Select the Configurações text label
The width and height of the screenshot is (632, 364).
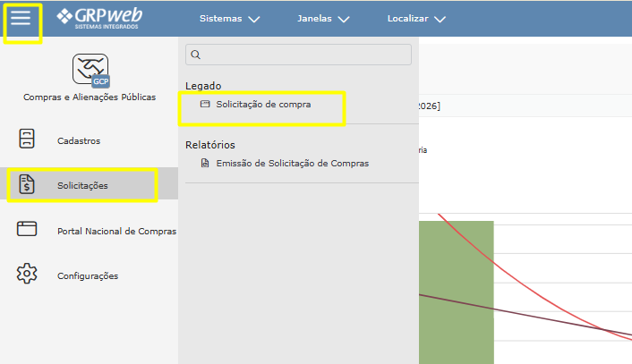[88, 275]
